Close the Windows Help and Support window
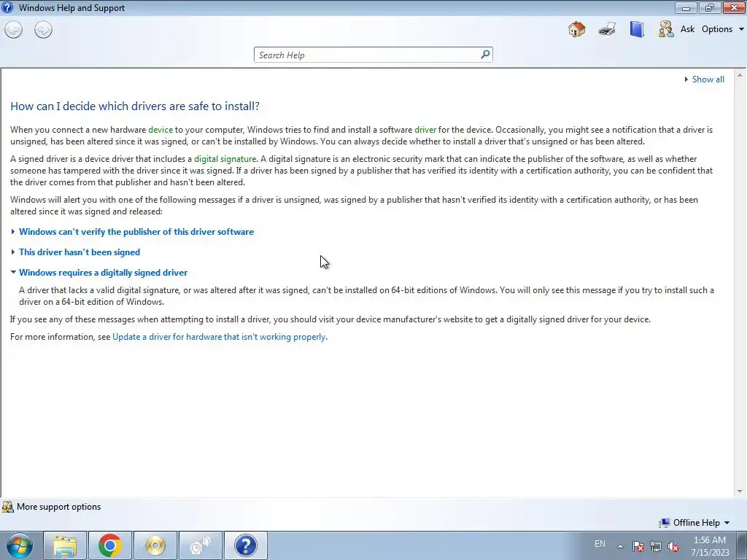 (734, 7)
